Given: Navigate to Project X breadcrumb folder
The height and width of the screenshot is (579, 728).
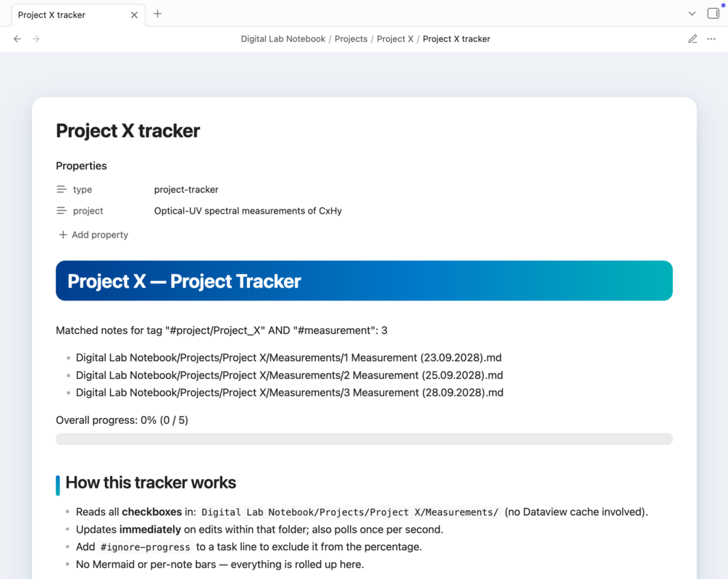Looking at the screenshot, I should [395, 39].
